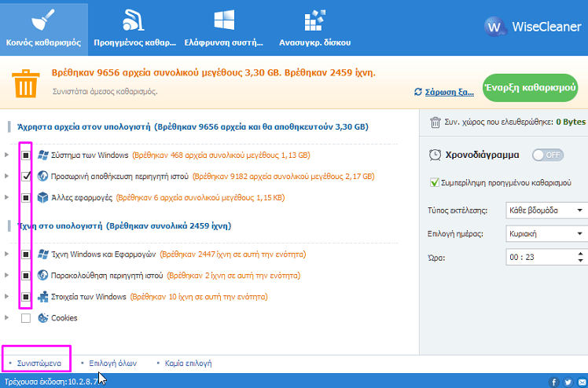Screen dimensions: 588x388
Task: Click Windows flag icon beside Σύστημα των Windows
Action: pyautogui.click(x=43, y=155)
